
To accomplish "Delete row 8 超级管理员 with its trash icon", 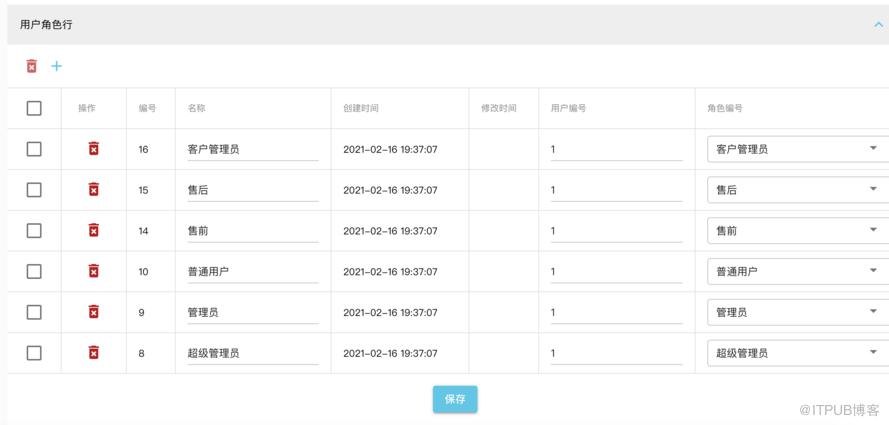I will point(94,352).
